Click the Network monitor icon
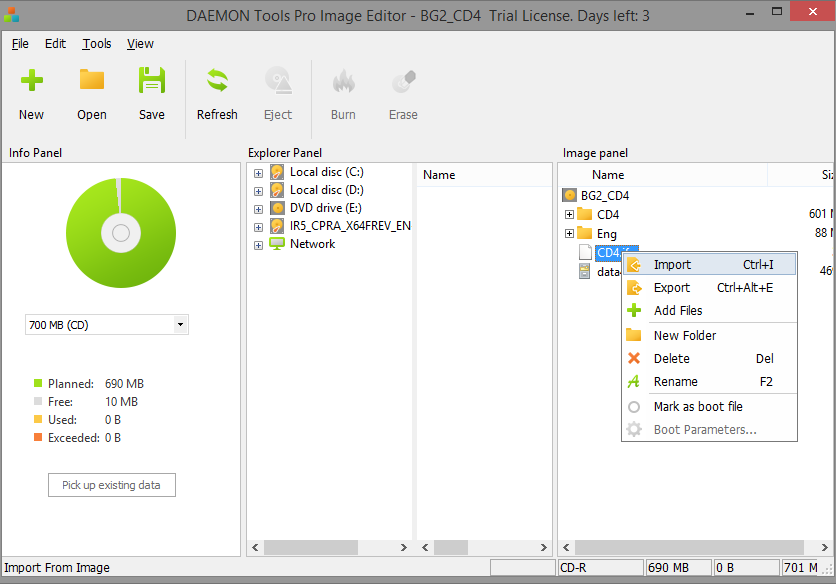 tap(277, 244)
